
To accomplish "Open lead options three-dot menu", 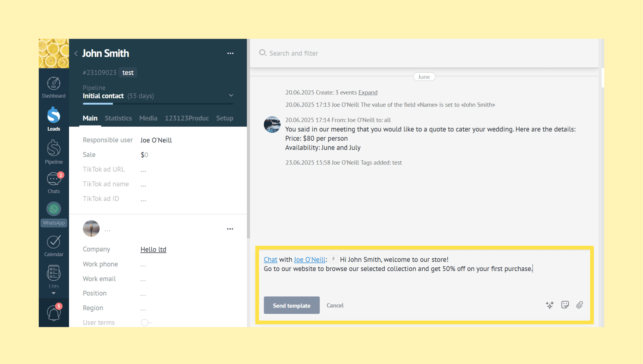I will [230, 53].
